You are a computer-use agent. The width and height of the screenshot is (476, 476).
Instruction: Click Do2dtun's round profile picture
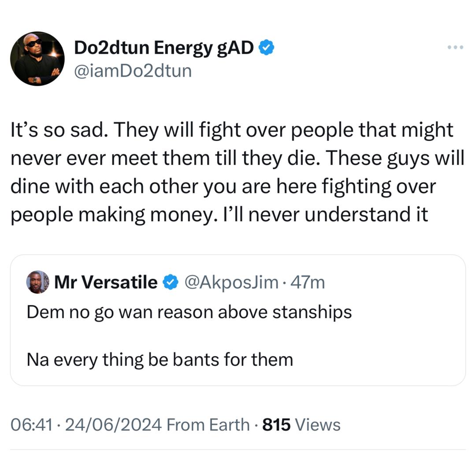pyautogui.click(x=37, y=59)
